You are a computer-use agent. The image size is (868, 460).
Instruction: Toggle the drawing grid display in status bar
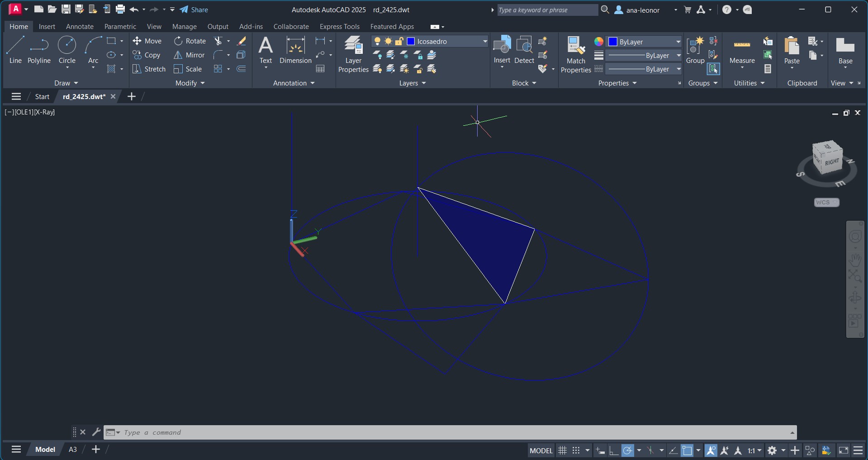click(x=562, y=450)
